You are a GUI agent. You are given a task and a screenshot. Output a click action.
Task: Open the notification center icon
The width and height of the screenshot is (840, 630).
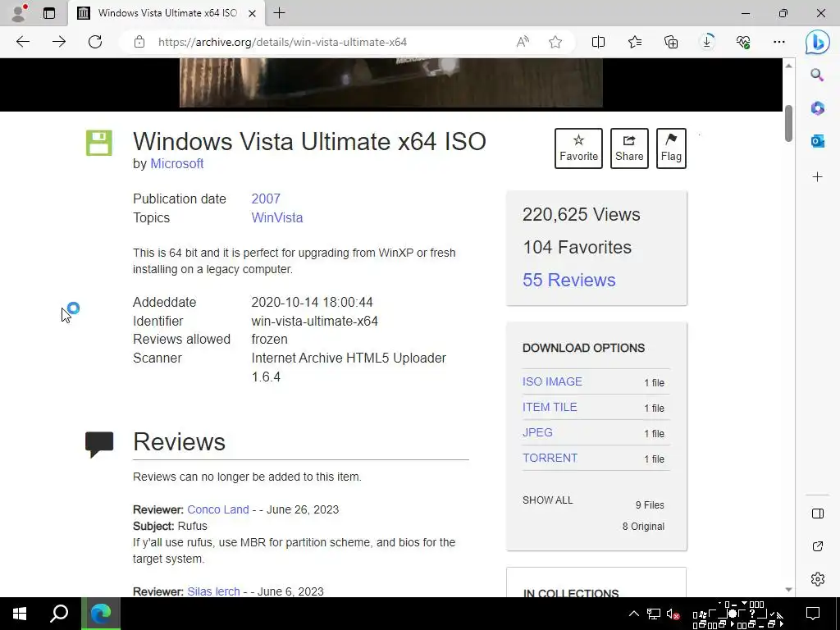[x=813, y=614]
